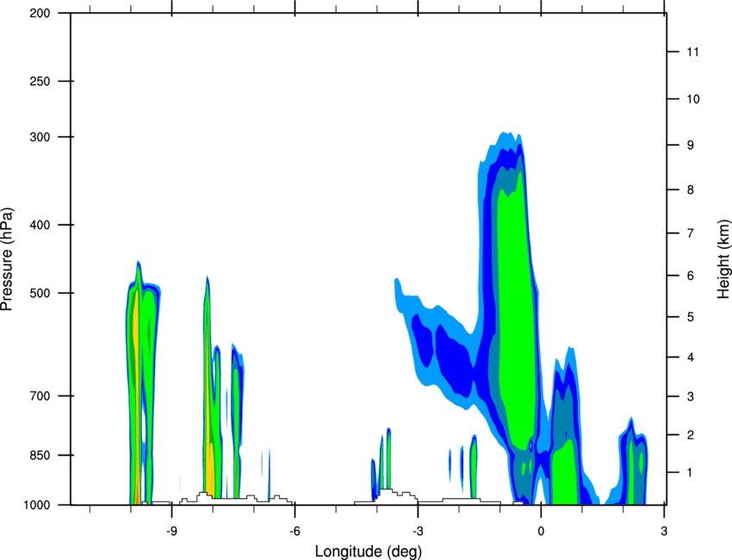Viewport: 732px width, 560px height.
Task: Pick the 5 km height label
Action: pyautogui.click(x=691, y=317)
